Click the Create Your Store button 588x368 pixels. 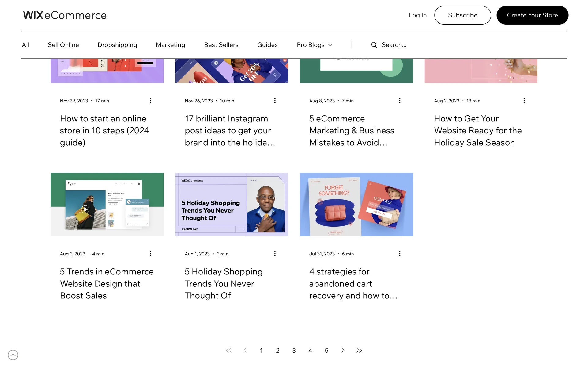pyautogui.click(x=532, y=15)
